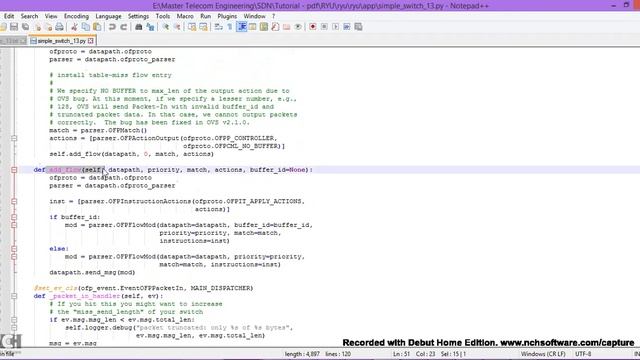640x360 pixels.
Task: Open the Plugins menu
Action: (x=227, y=16)
